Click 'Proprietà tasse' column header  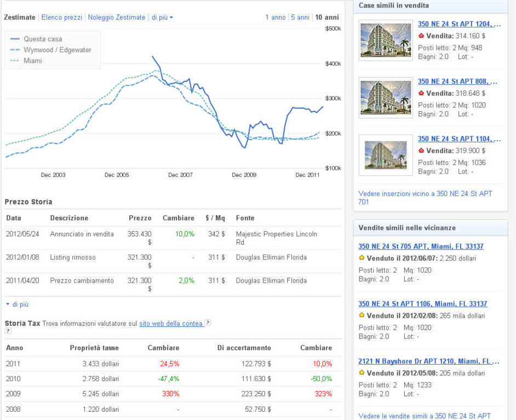(x=94, y=348)
